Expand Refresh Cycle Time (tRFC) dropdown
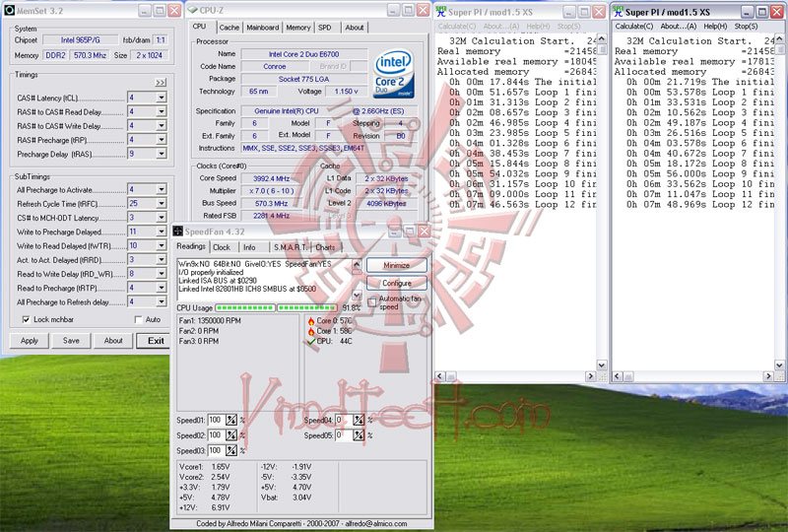The height and width of the screenshot is (532, 788). coord(161,204)
